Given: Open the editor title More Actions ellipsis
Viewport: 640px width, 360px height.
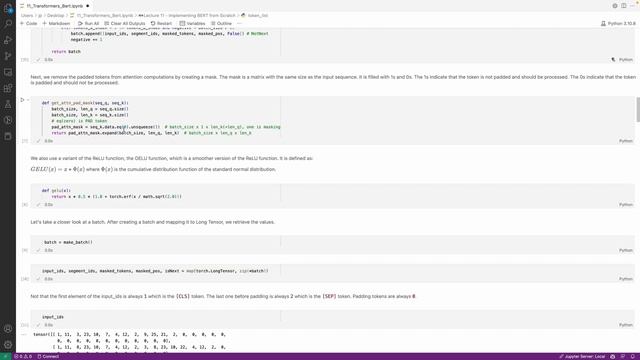Looking at the screenshot, I should click(x=633, y=6).
